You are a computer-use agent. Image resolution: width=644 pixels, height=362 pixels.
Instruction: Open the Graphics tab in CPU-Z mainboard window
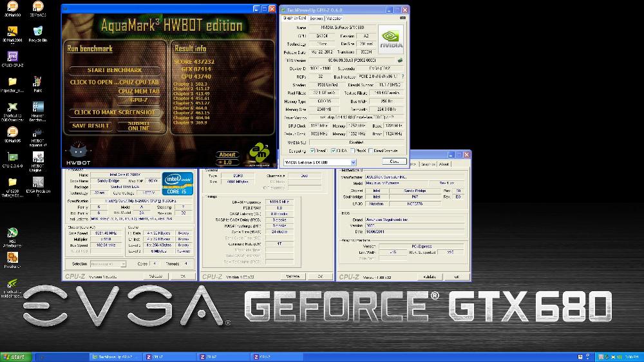(428, 164)
